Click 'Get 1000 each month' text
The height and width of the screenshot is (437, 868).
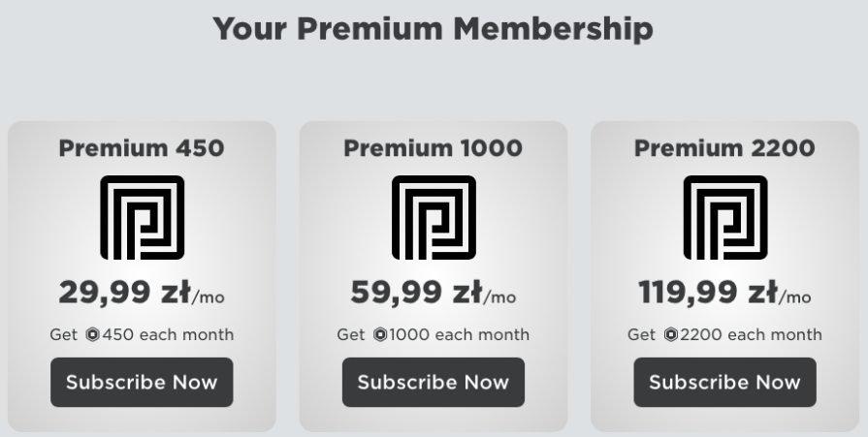(433, 334)
